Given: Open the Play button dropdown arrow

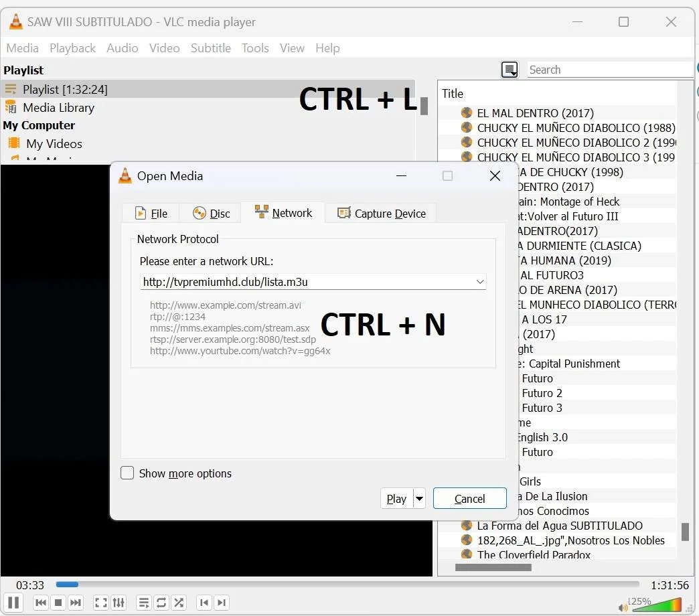Looking at the screenshot, I should tap(420, 498).
